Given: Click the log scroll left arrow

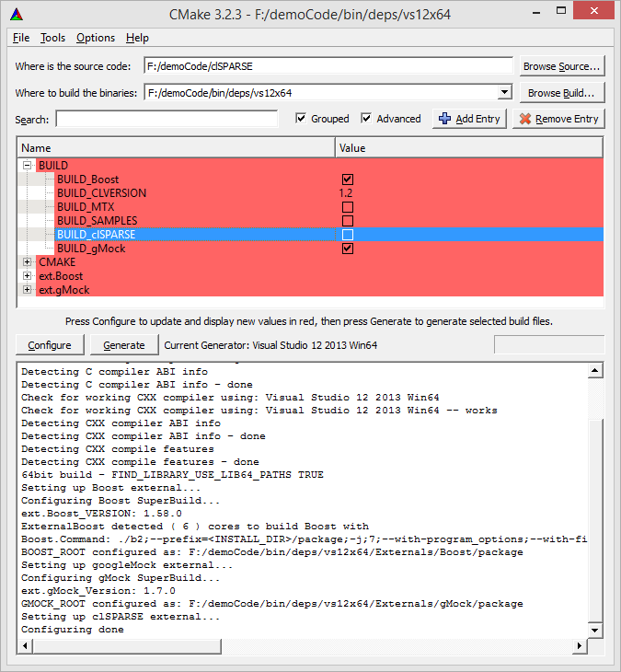Looking at the screenshot, I should [25, 646].
